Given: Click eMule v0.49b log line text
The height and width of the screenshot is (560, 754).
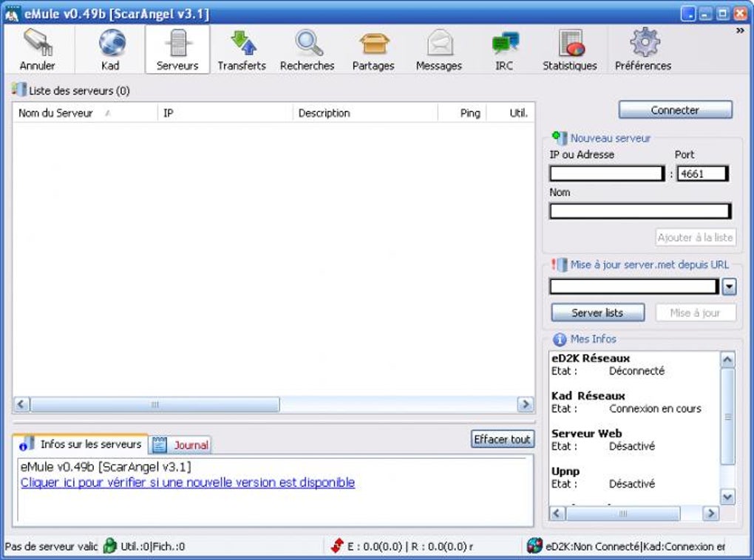Looking at the screenshot, I should [106, 467].
